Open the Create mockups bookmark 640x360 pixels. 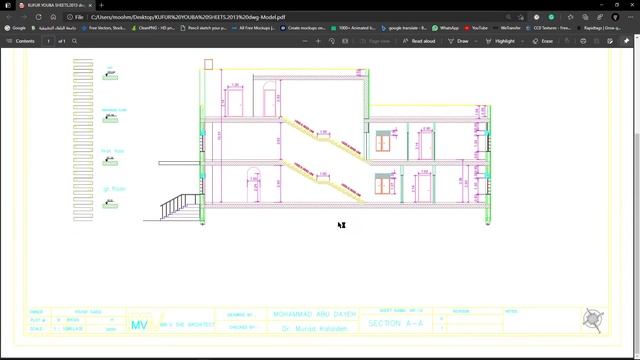(x=303, y=28)
